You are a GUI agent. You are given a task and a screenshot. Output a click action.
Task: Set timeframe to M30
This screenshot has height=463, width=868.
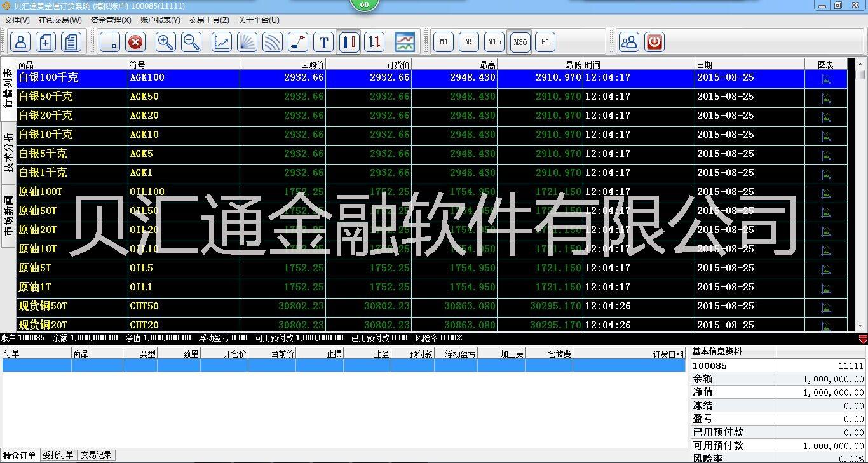pyautogui.click(x=520, y=43)
